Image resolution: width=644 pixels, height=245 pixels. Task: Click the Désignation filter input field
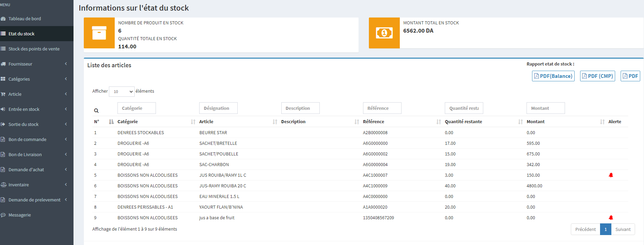click(x=218, y=108)
